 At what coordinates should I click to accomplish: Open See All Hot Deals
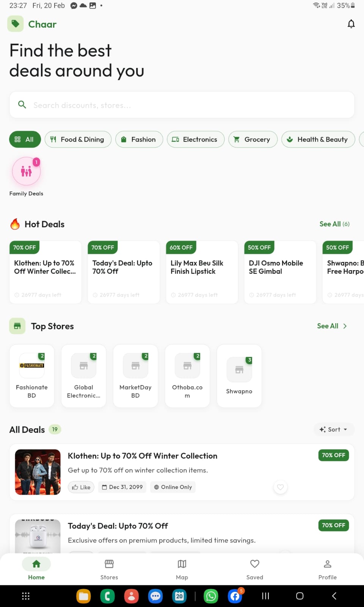pos(334,224)
